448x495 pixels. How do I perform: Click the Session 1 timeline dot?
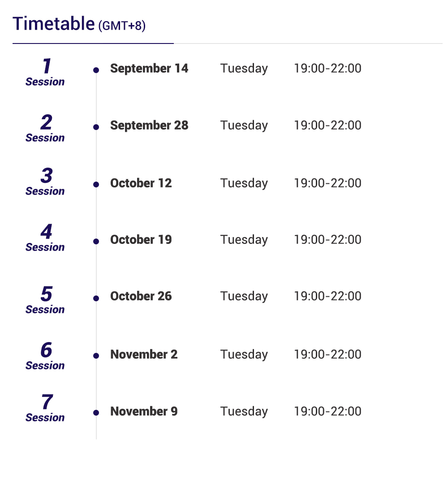[96, 70]
